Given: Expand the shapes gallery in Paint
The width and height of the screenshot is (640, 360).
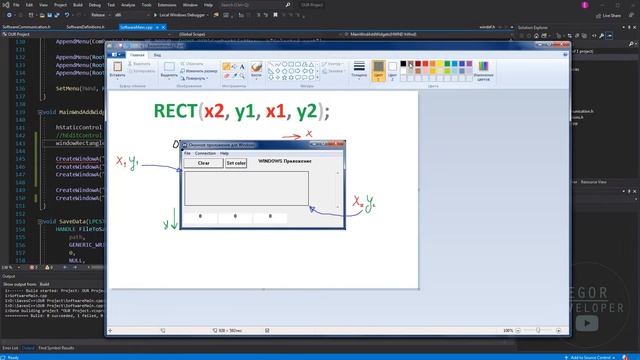Looking at the screenshot, I should (317, 78).
